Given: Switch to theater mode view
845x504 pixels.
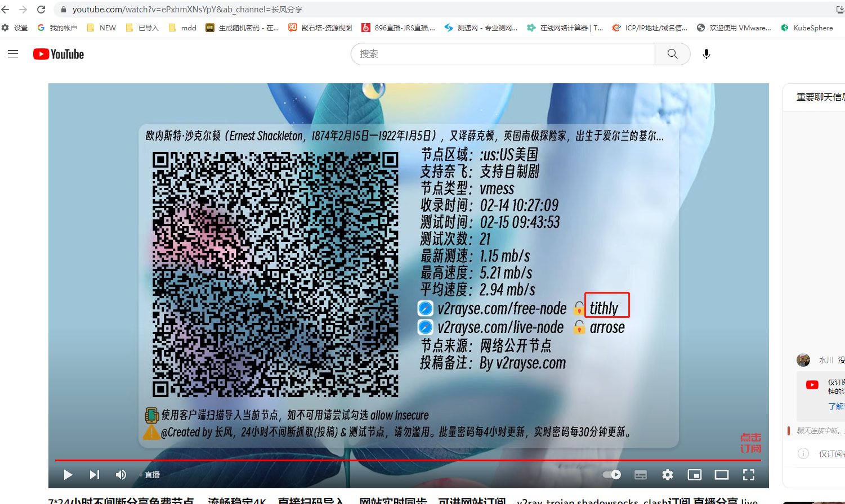Looking at the screenshot, I should click(722, 475).
